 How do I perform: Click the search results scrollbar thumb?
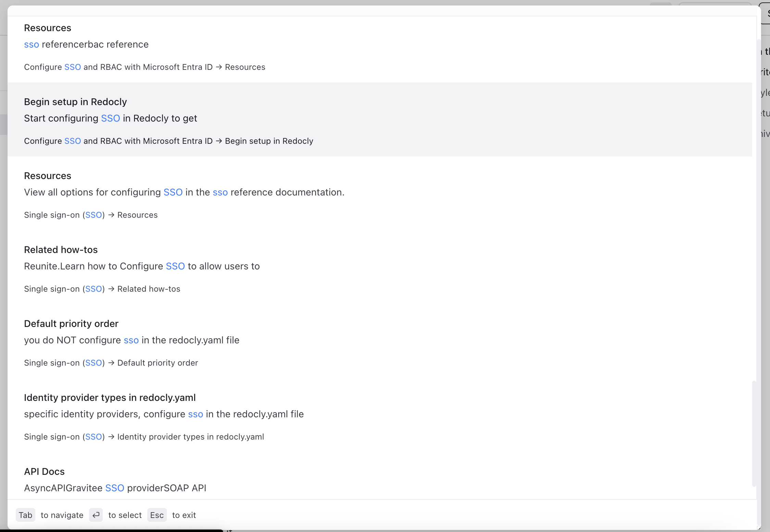[x=754, y=433]
